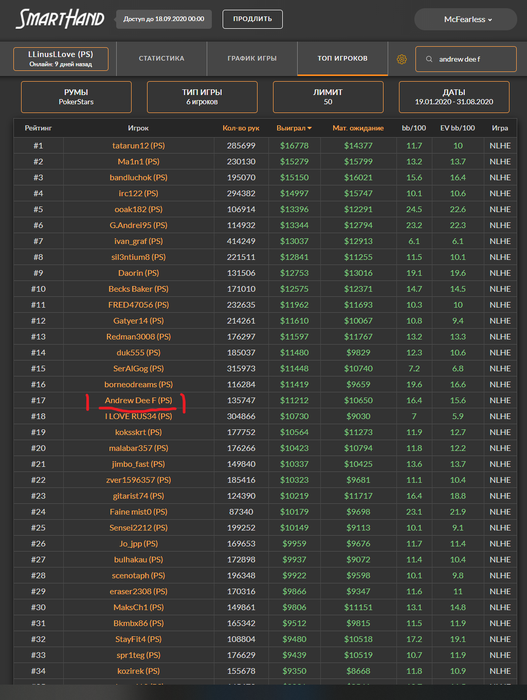Screen dimensions: 527x700
Task: Click the EV bb/100 column header
Action: (x=457, y=128)
